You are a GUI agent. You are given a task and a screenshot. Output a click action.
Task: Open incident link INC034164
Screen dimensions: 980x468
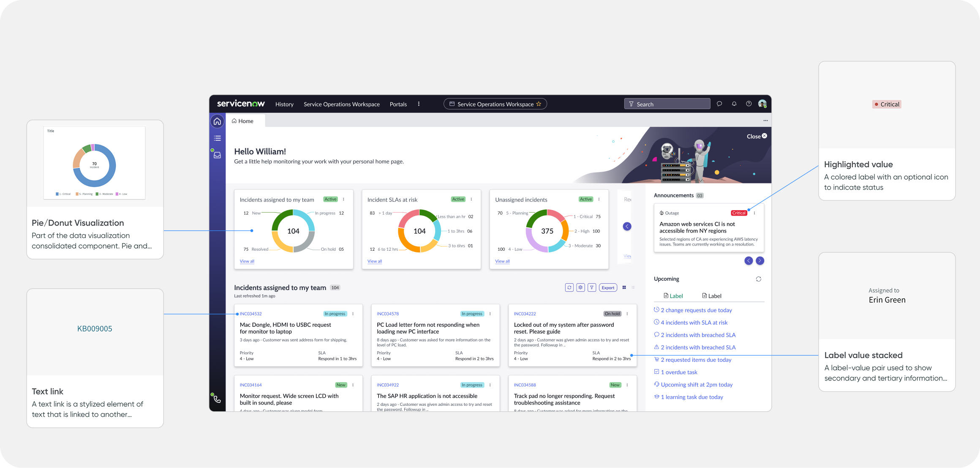250,385
